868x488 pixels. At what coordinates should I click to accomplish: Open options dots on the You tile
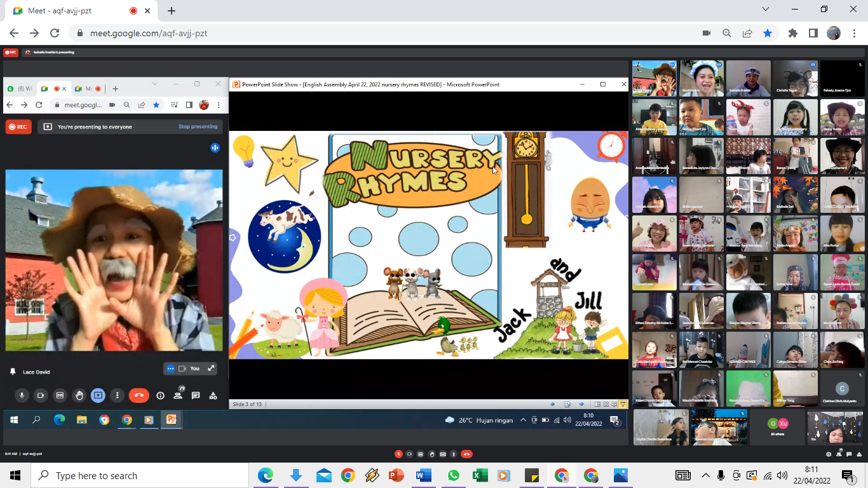(170, 369)
